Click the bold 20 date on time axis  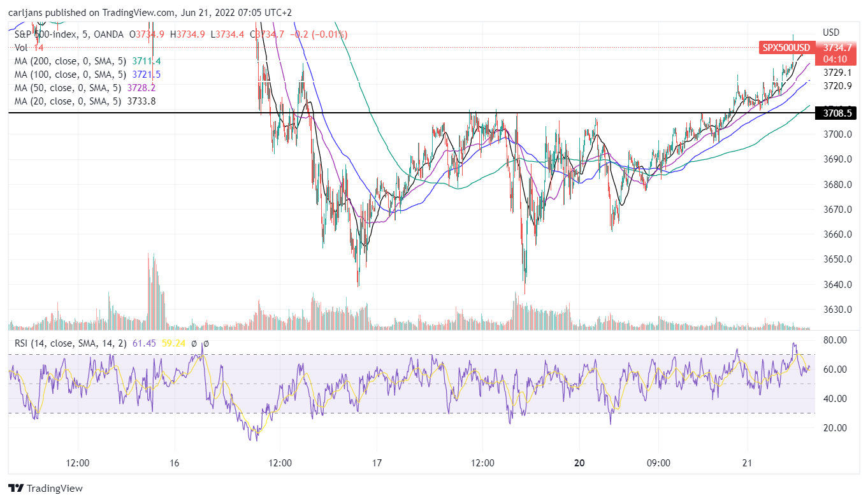coord(579,463)
